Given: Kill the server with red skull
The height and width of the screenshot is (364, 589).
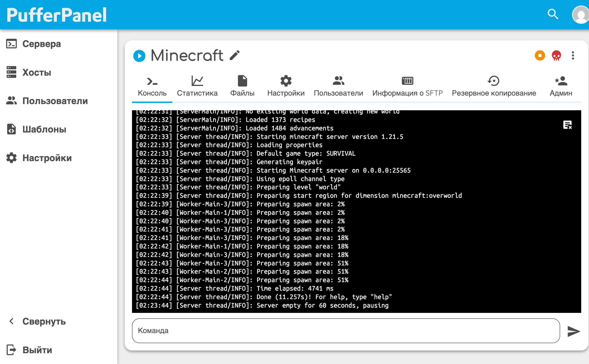Looking at the screenshot, I should coord(556,56).
